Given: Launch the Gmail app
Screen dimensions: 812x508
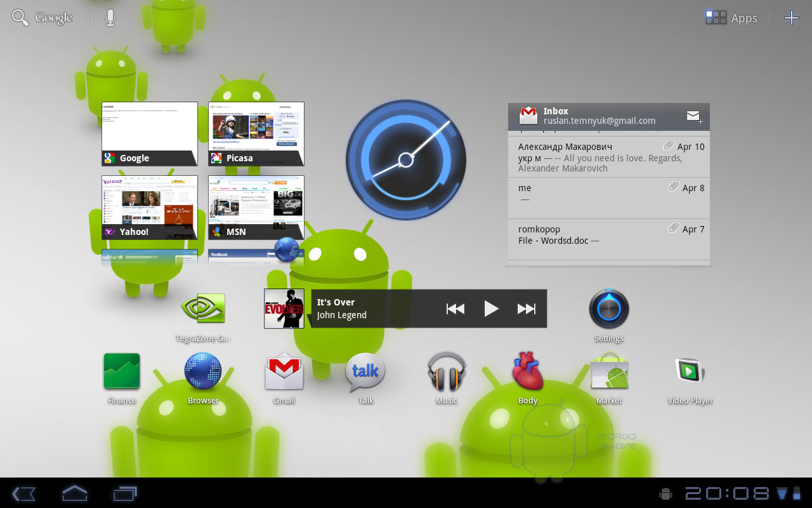Looking at the screenshot, I should coord(284,378).
